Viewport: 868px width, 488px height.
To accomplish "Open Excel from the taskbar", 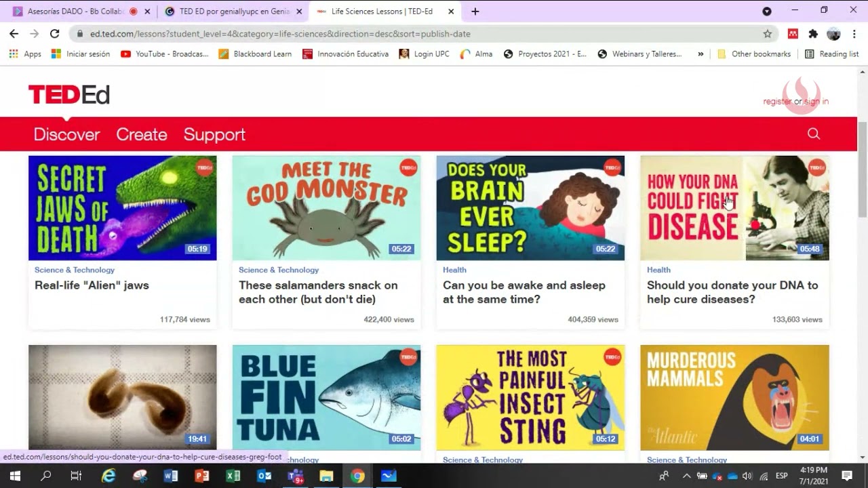I will pos(233,476).
